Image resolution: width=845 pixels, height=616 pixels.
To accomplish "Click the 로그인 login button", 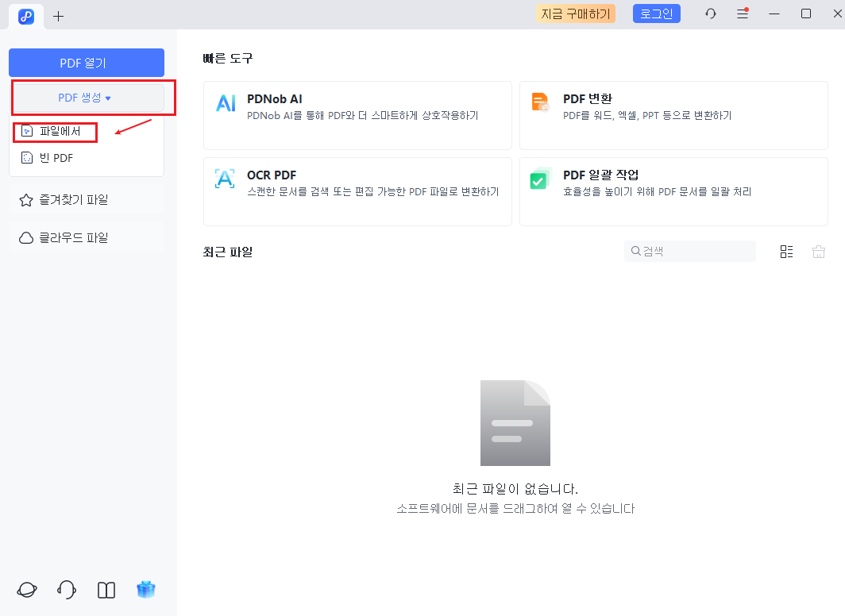I will coord(656,13).
